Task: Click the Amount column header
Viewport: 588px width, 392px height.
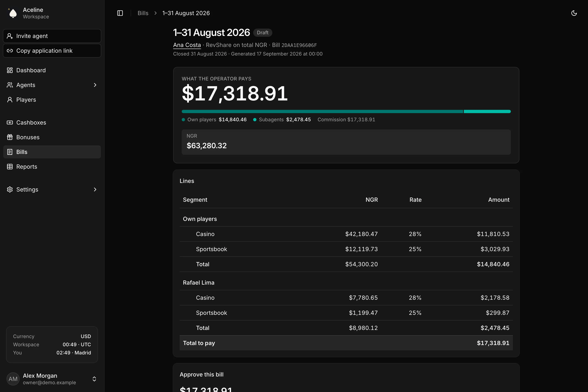Action: (499, 200)
